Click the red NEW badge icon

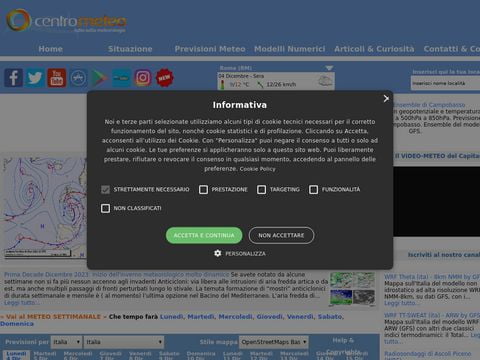tap(165, 78)
